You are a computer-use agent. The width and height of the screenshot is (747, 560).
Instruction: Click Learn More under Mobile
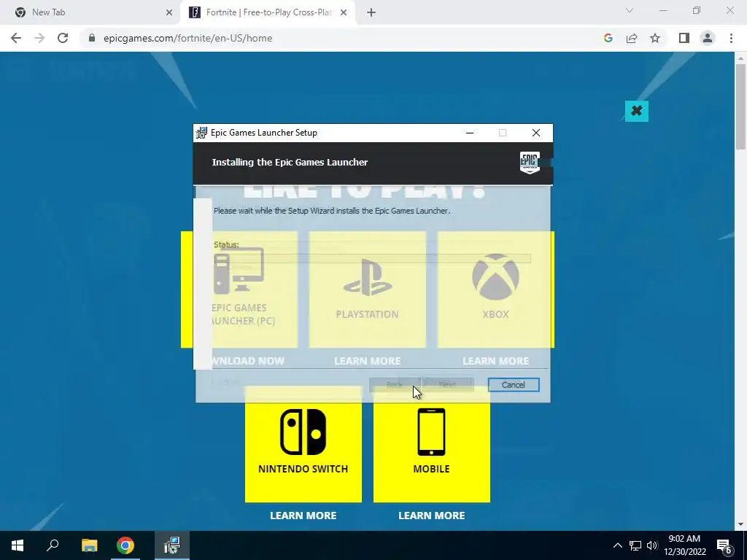pyautogui.click(x=432, y=516)
